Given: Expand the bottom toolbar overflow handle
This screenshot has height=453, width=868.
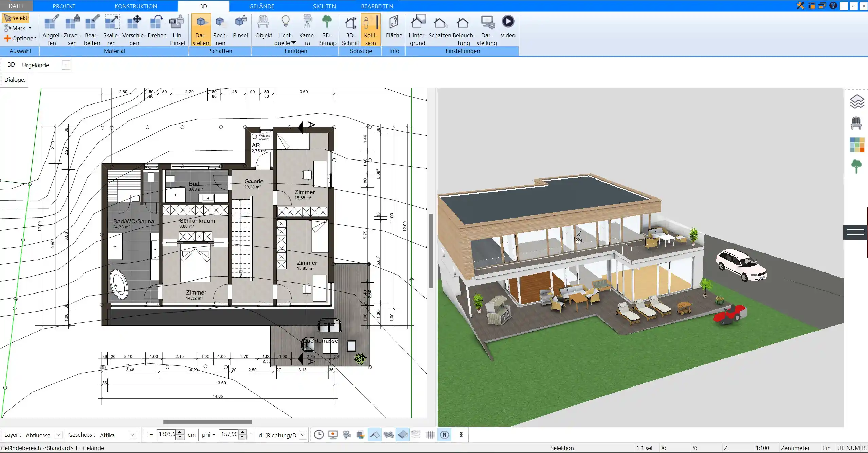Looking at the screenshot, I should (461, 435).
